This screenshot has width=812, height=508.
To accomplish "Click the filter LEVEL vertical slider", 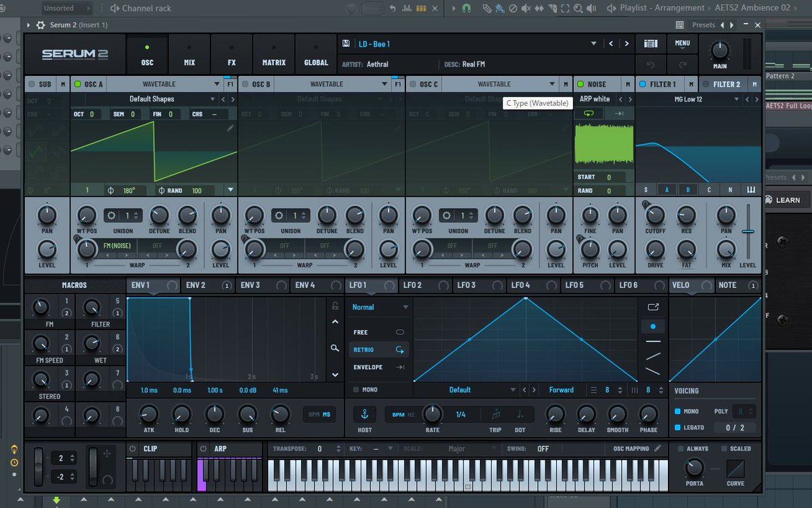I will click(748, 232).
